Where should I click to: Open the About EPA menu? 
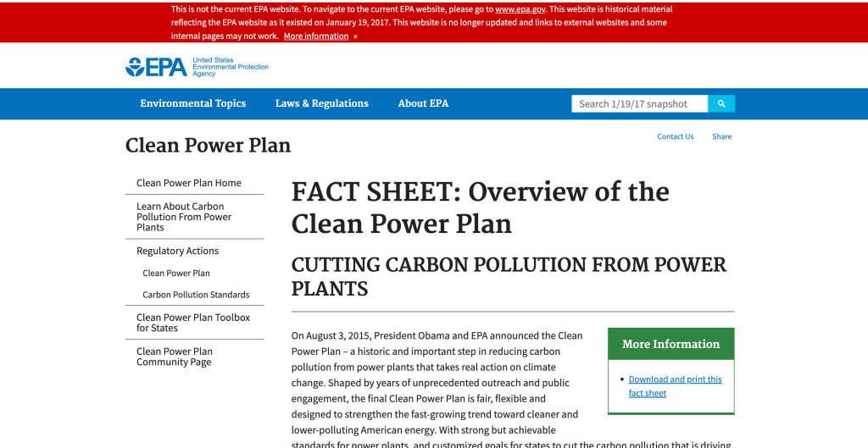point(423,103)
